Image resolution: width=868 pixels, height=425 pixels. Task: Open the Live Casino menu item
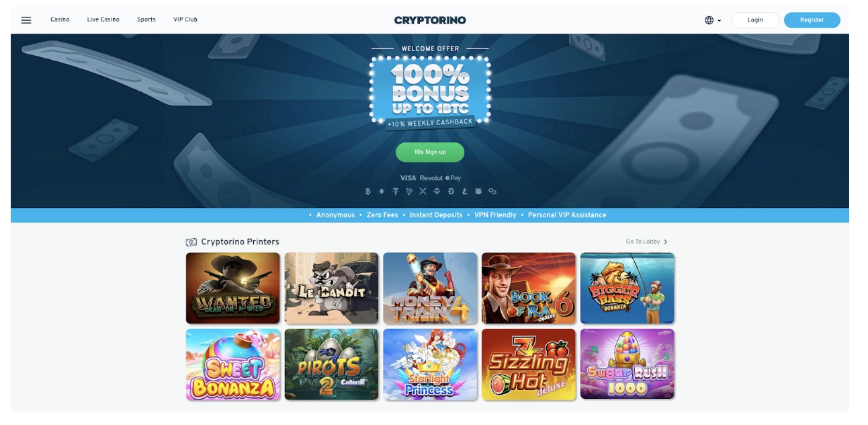(x=103, y=20)
